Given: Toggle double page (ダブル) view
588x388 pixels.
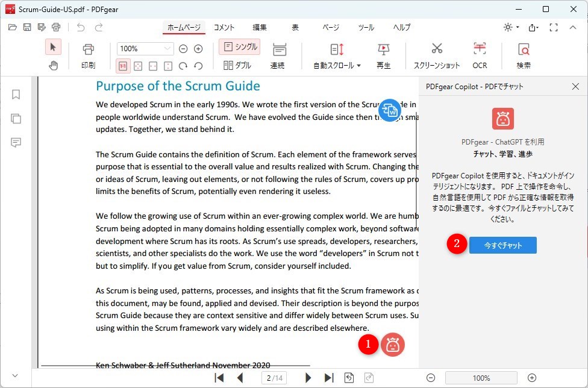Looking at the screenshot, I should 237,66.
